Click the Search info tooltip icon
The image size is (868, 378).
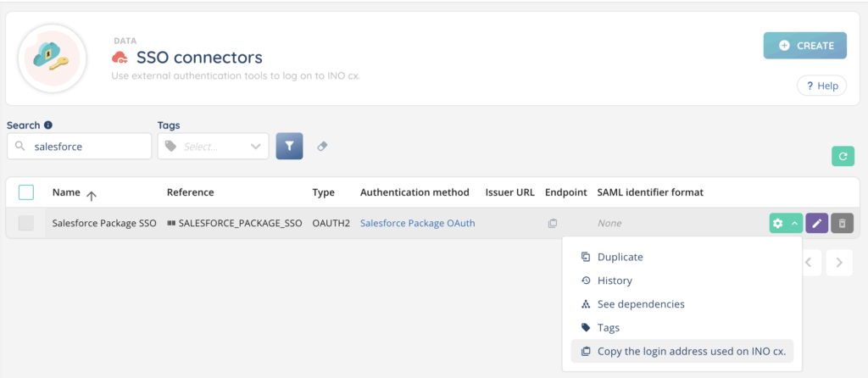coord(48,125)
